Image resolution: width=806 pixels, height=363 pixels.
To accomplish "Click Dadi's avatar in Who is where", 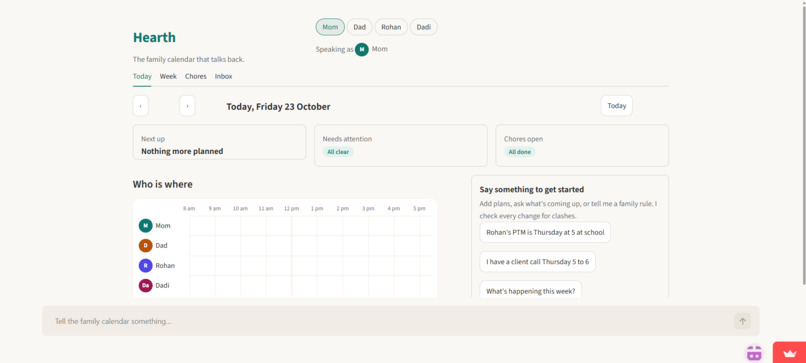I will 145,285.
